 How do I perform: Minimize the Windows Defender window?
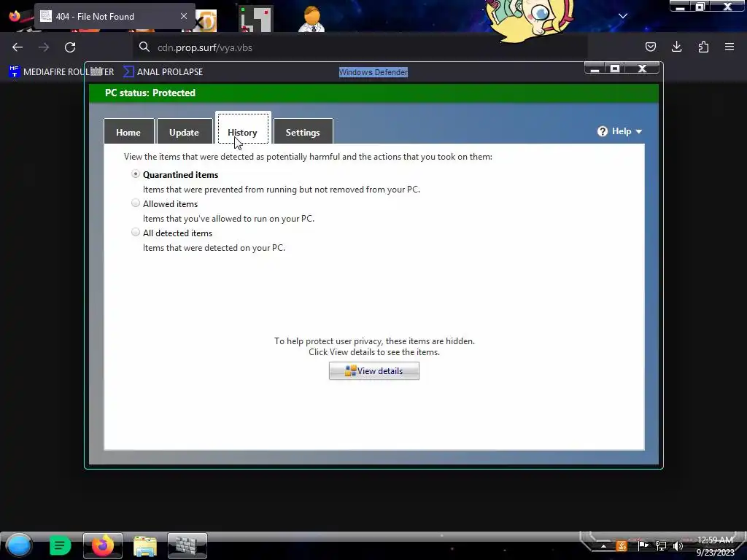595,69
